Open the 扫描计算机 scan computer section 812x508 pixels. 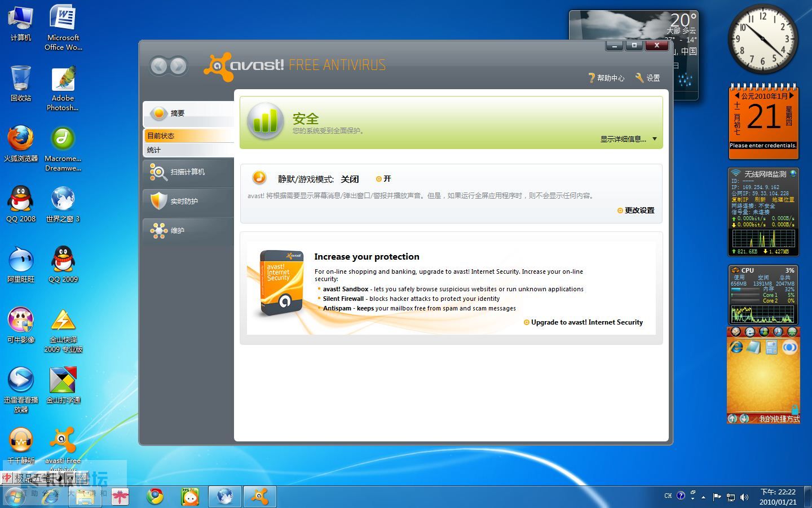[188, 172]
